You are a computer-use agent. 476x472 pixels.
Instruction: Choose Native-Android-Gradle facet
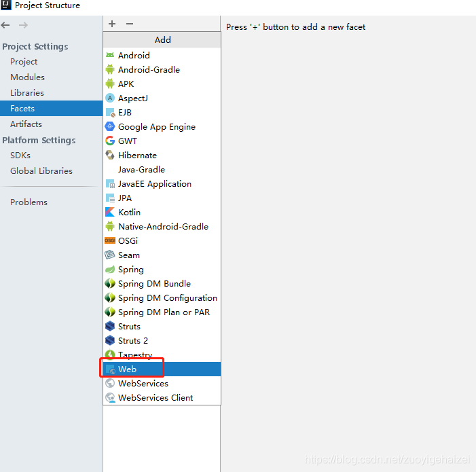[x=162, y=226]
